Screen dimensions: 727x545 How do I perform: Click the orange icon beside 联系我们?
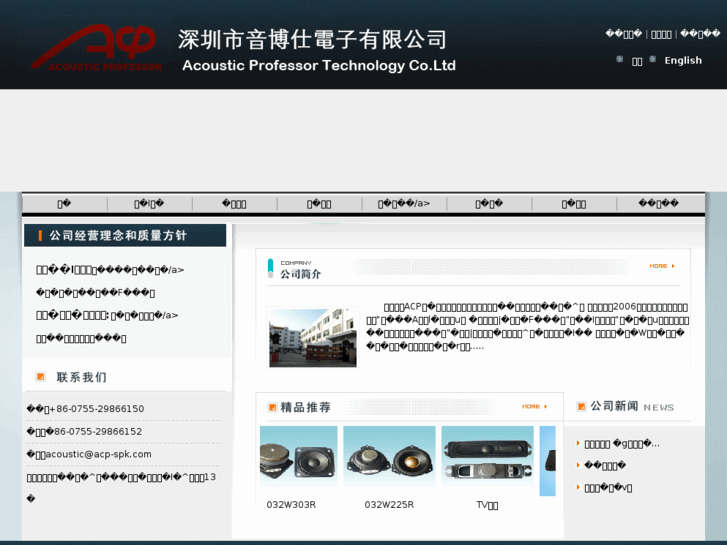pos(40,377)
